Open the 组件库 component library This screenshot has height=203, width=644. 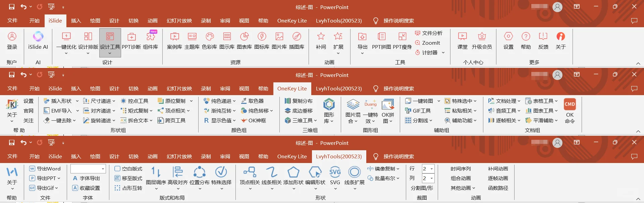coord(151,41)
